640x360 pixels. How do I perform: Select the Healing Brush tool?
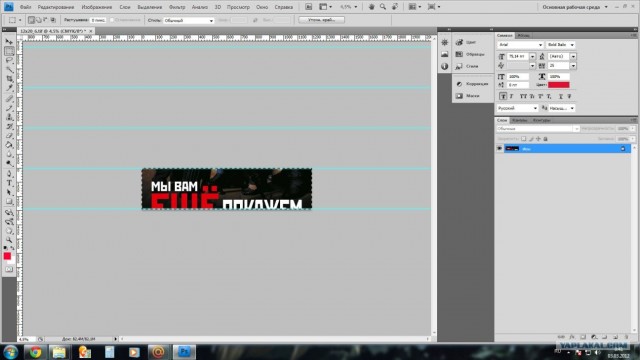pos(9,99)
